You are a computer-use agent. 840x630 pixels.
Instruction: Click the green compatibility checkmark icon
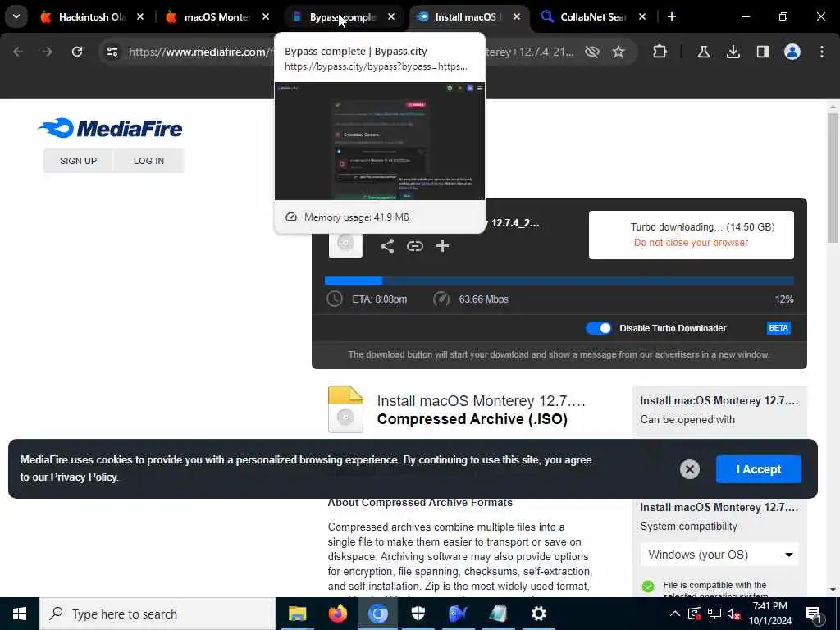(648, 586)
